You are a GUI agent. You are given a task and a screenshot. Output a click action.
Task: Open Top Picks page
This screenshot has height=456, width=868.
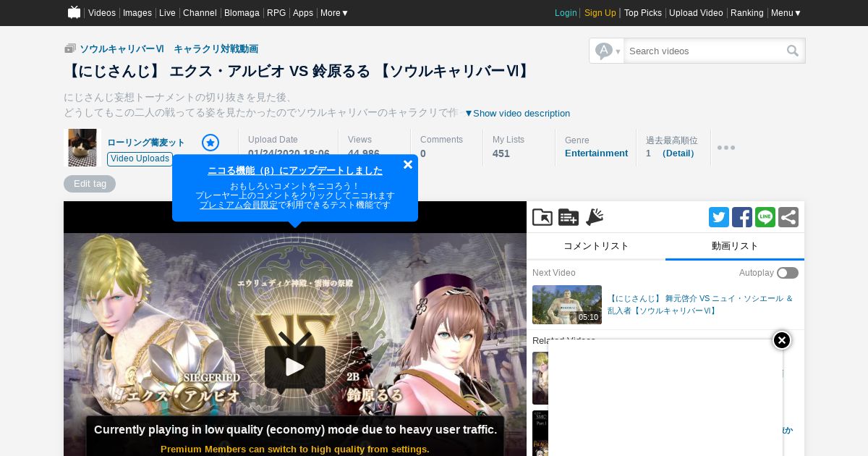(x=643, y=13)
